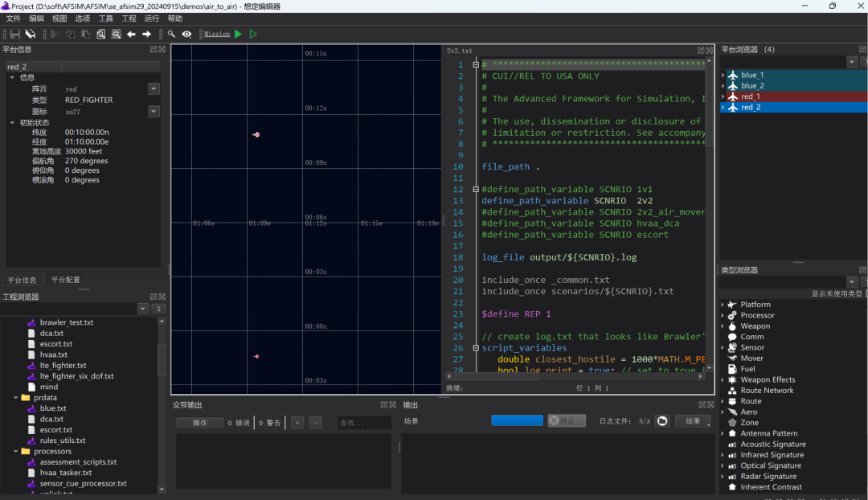This screenshot has width=868, height=500.
Task: Click the Mover type icon
Action: [x=732, y=359]
